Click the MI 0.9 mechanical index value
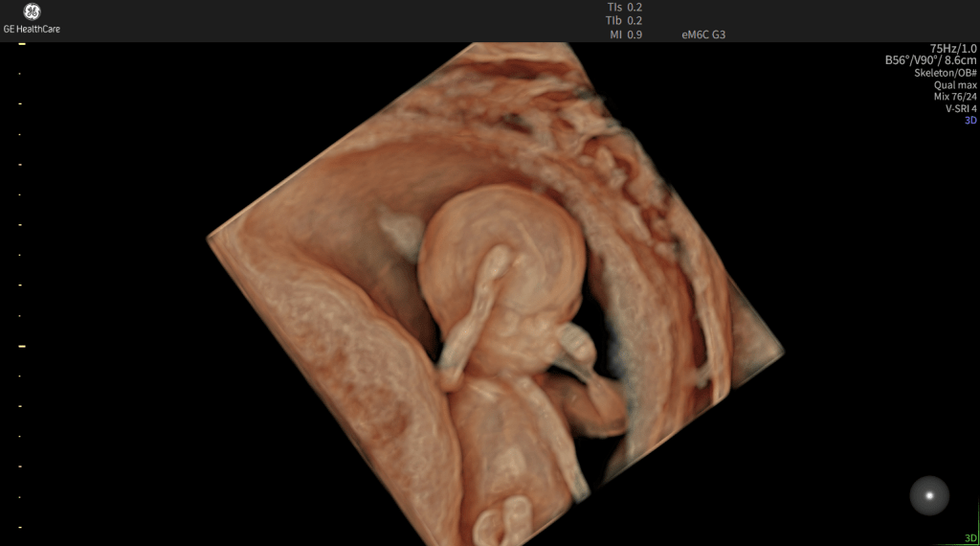 click(x=625, y=34)
